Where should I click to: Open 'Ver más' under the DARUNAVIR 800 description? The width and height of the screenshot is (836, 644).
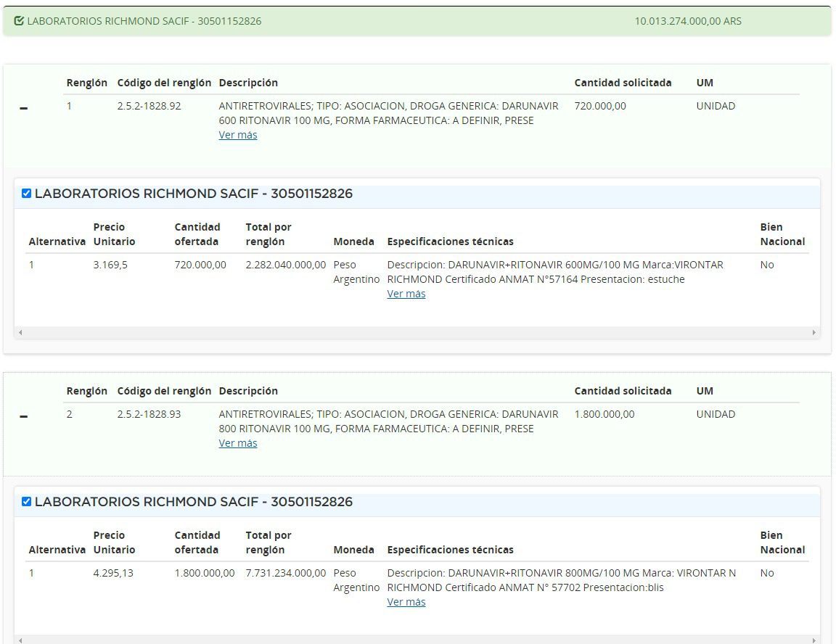pos(238,443)
